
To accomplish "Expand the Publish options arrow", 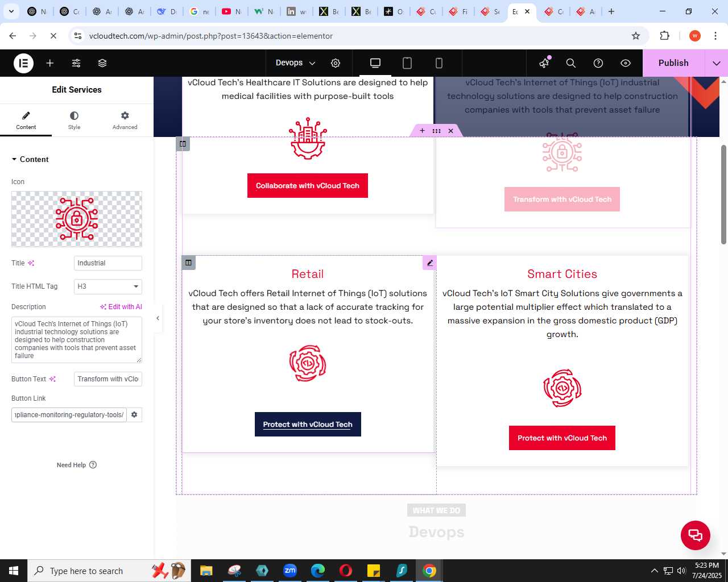I will coord(717,63).
